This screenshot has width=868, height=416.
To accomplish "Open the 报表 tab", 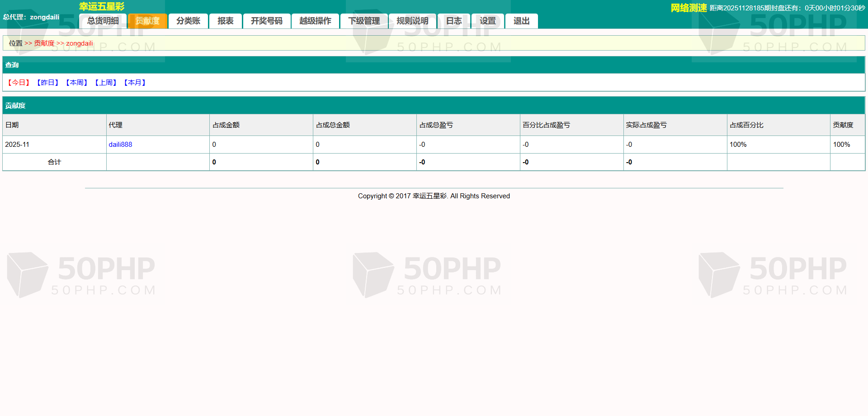I will tap(225, 21).
